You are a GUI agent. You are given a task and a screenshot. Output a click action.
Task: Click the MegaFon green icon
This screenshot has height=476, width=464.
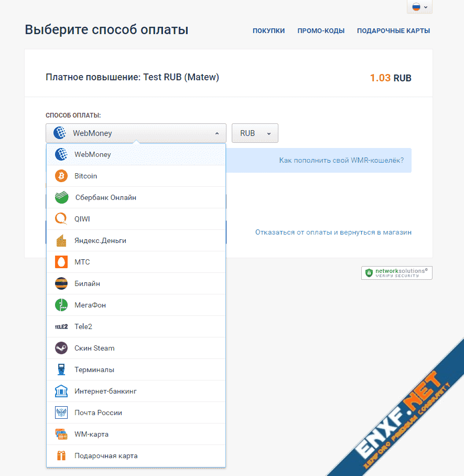click(61, 305)
